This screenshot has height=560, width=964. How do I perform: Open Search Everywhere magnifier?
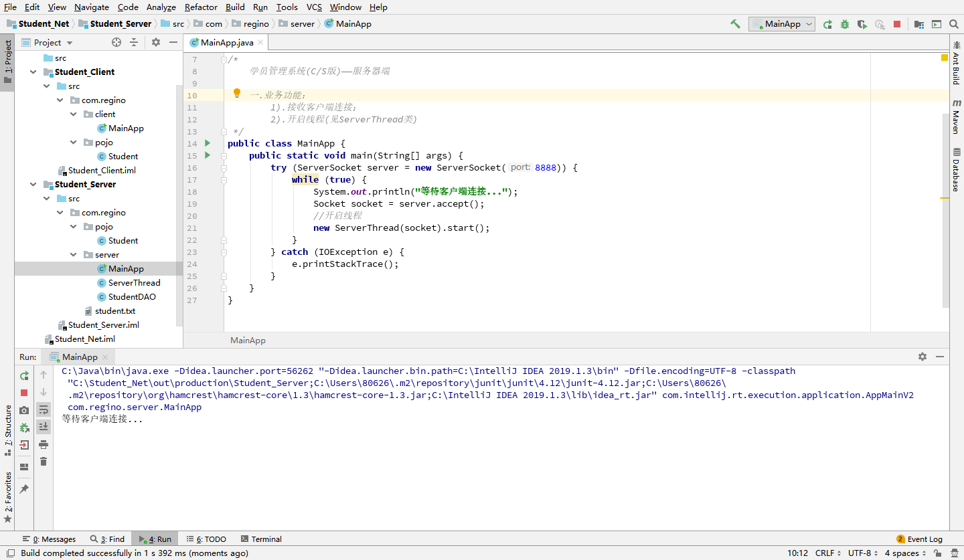click(x=954, y=24)
